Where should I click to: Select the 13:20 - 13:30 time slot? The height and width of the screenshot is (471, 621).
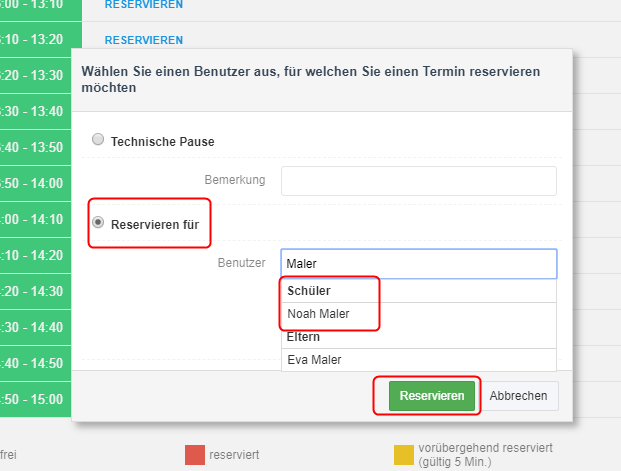(36, 75)
